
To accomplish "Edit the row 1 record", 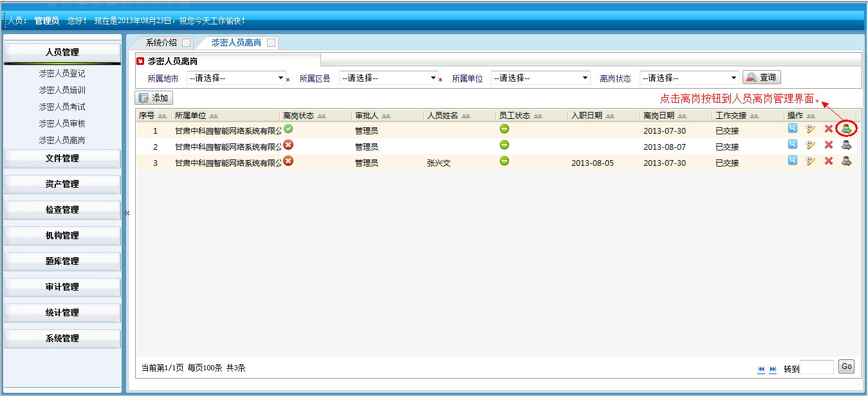I will [x=811, y=129].
